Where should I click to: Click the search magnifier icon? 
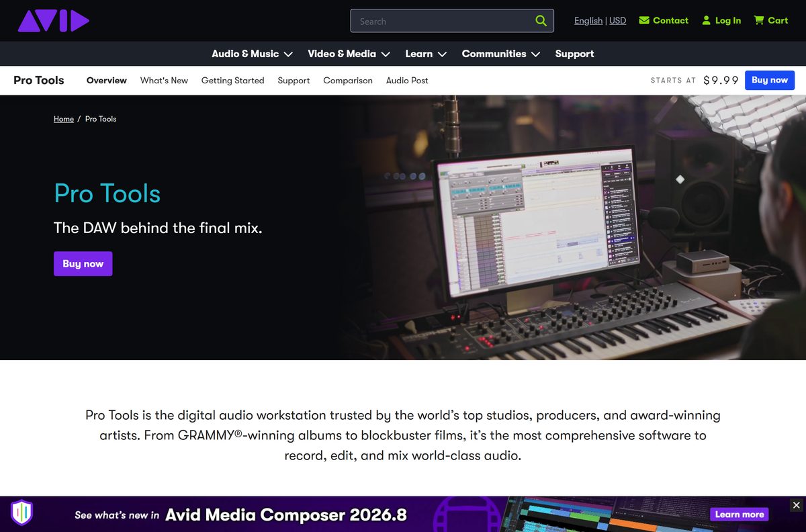click(x=541, y=21)
